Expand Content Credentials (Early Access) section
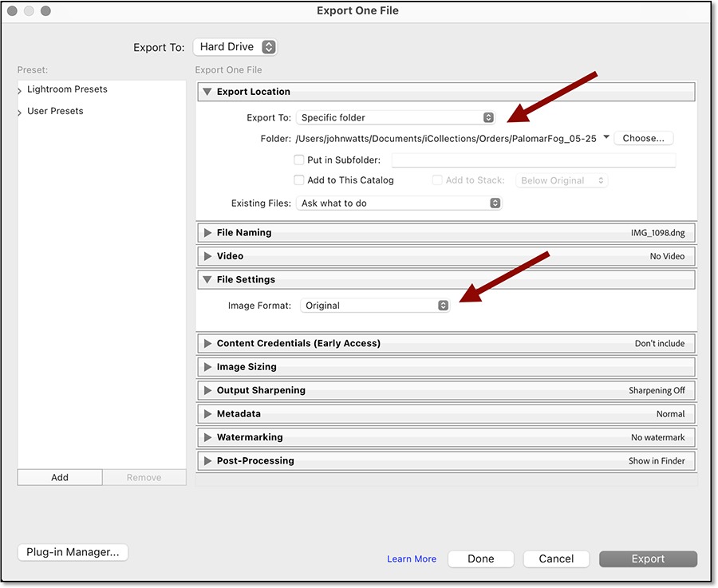718x588 pixels. (x=207, y=343)
